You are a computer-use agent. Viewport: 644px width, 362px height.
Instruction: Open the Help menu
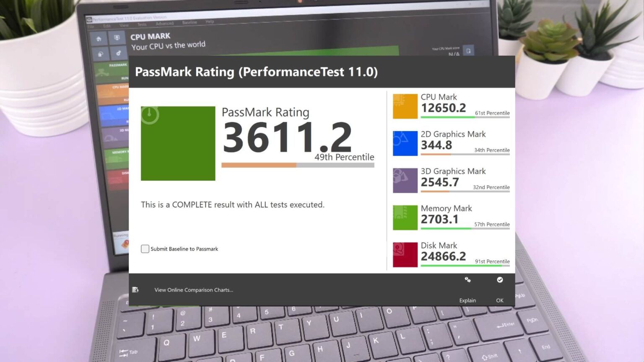209,21
